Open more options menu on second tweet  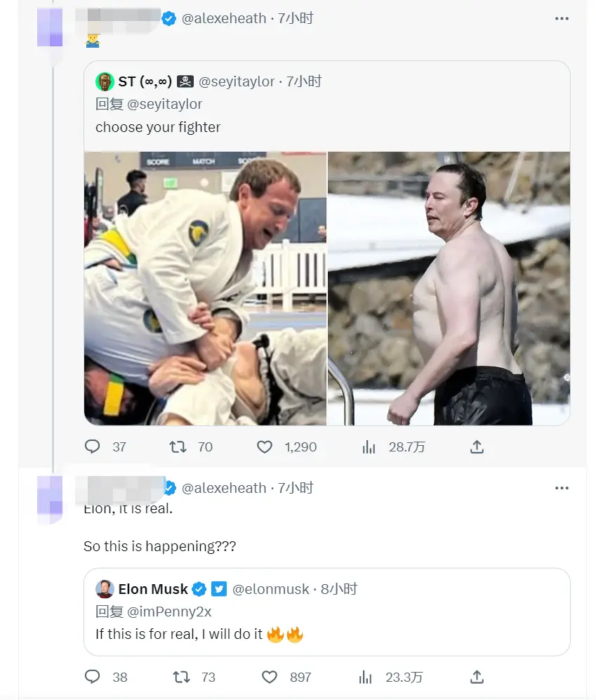(x=562, y=488)
